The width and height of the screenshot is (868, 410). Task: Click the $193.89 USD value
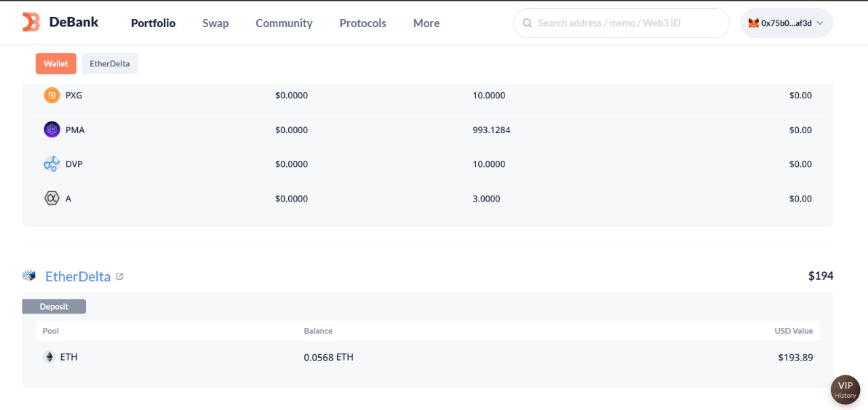[795, 357]
